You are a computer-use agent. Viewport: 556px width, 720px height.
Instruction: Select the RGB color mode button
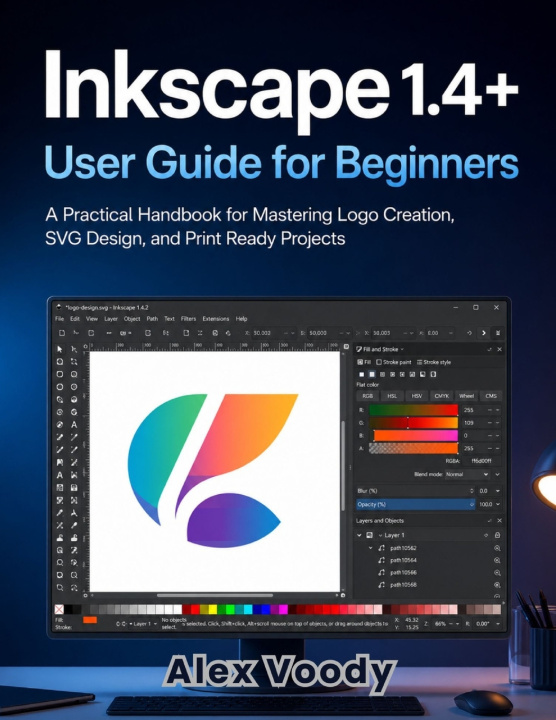[x=368, y=396]
